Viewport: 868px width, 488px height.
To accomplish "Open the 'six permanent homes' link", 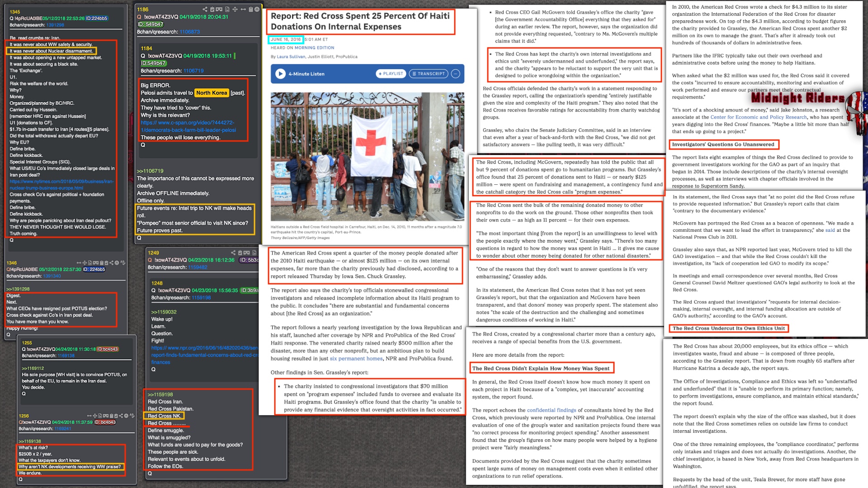I will coord(356,358).
